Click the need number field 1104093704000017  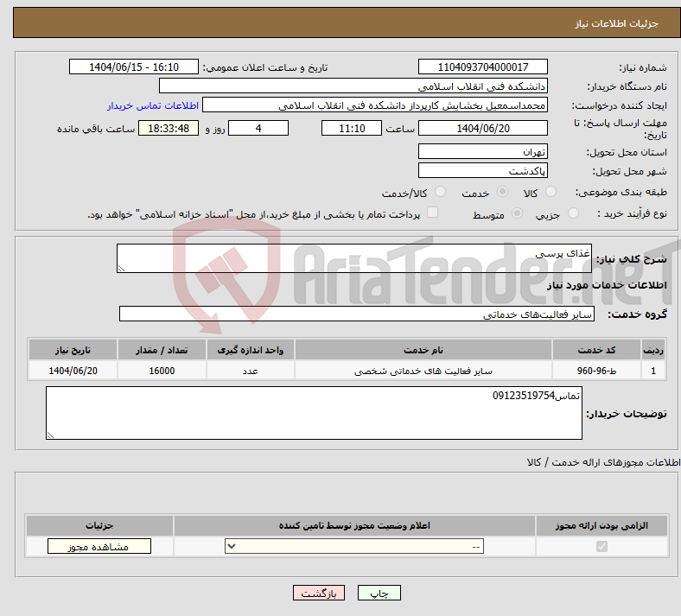click(482, 67)
